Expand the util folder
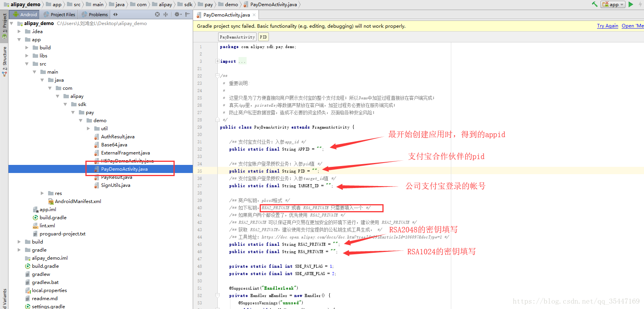Screen dimensions: 644x309 (x=88, y=129)
